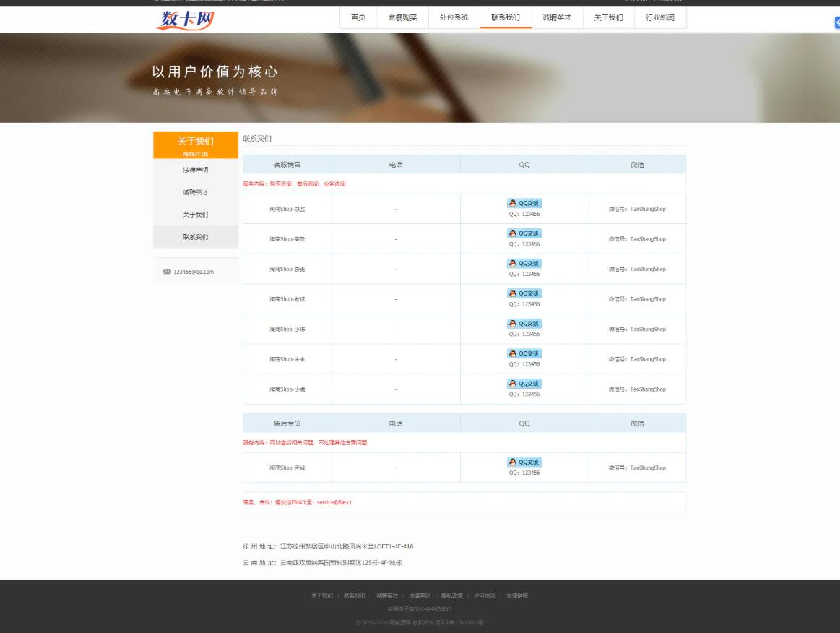Launch QQ chat with Shop-未来

point(524,353)
